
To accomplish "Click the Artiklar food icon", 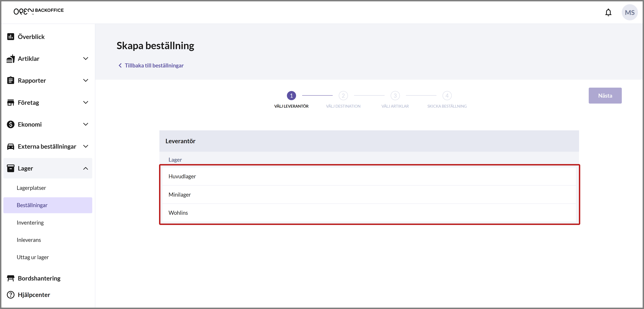I will point(11,59).
